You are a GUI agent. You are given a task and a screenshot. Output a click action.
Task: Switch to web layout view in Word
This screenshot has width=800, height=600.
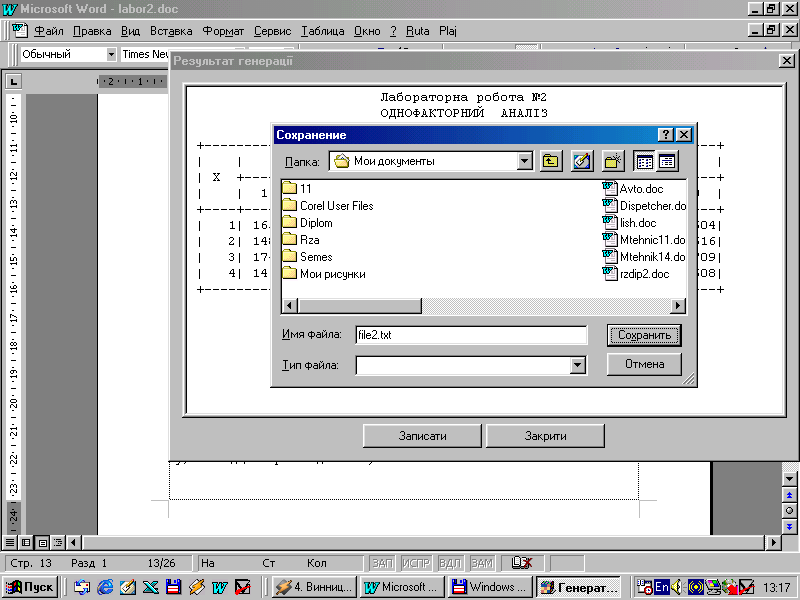(26, 542)
